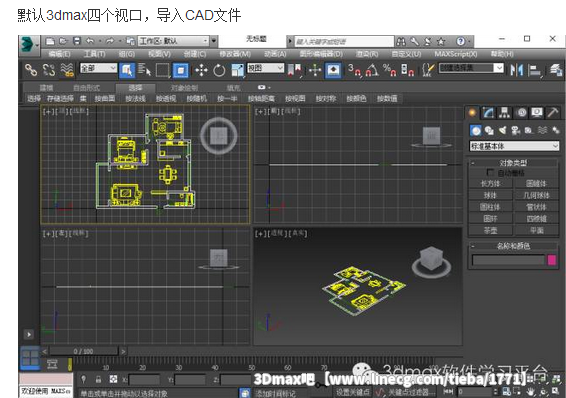
Task: Click the time slider '0 / 100' bar
Action: click(x=83, y=351)
